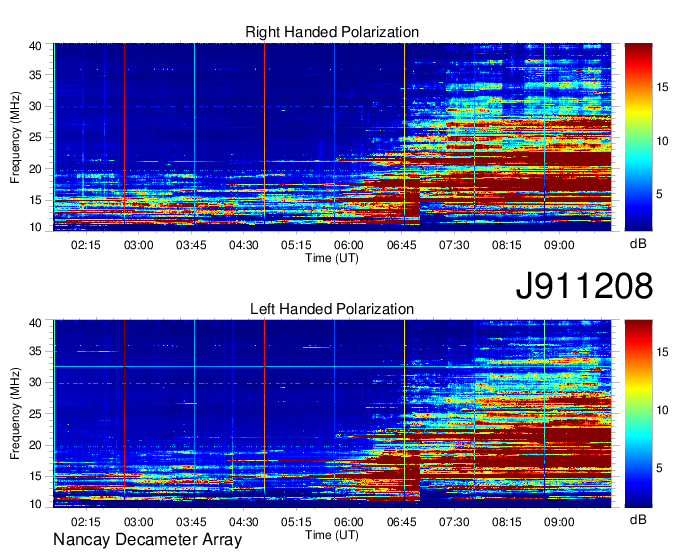Click '06:45' tick under Left Handed plot
The image size is (680, 552).
402,522
